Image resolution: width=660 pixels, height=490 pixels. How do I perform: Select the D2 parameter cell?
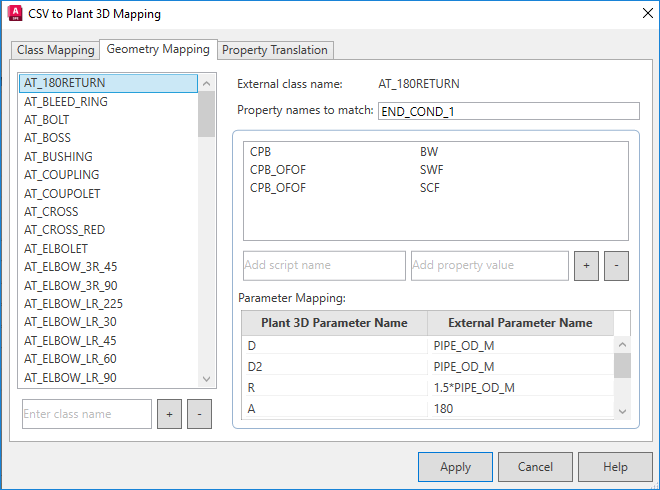[335, 367]
